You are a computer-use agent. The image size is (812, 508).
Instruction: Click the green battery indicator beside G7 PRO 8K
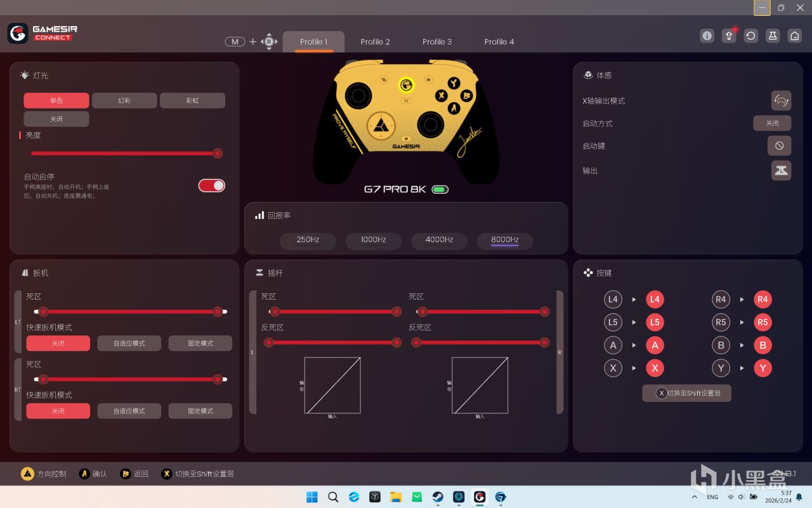pyautogui.click(x=440, y=189)
